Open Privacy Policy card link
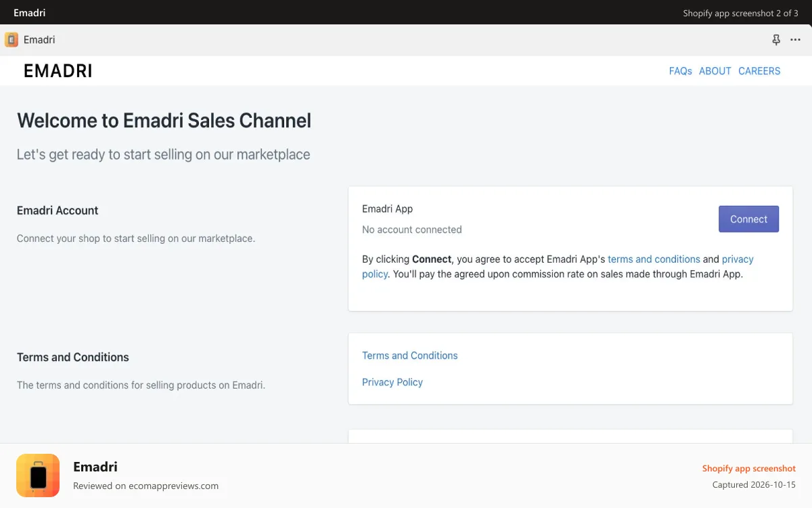Screen dimensions: 812x508 [392, 382]
